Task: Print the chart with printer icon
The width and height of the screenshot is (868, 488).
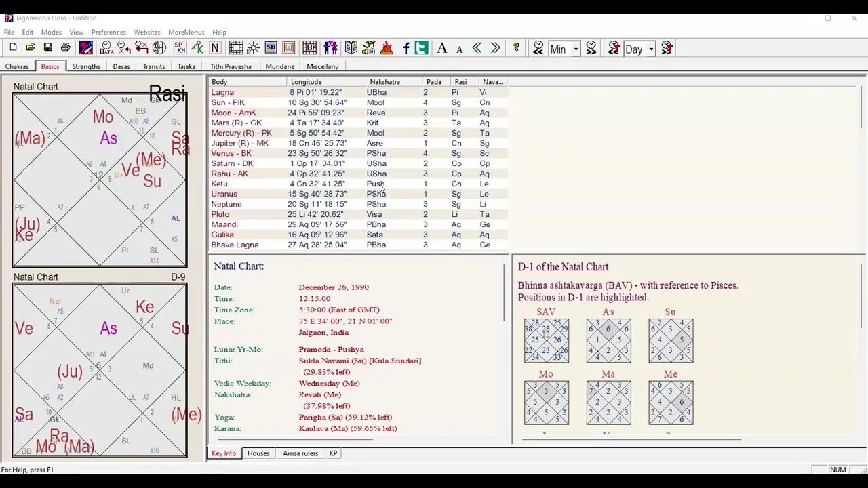Action: (66, 47)
